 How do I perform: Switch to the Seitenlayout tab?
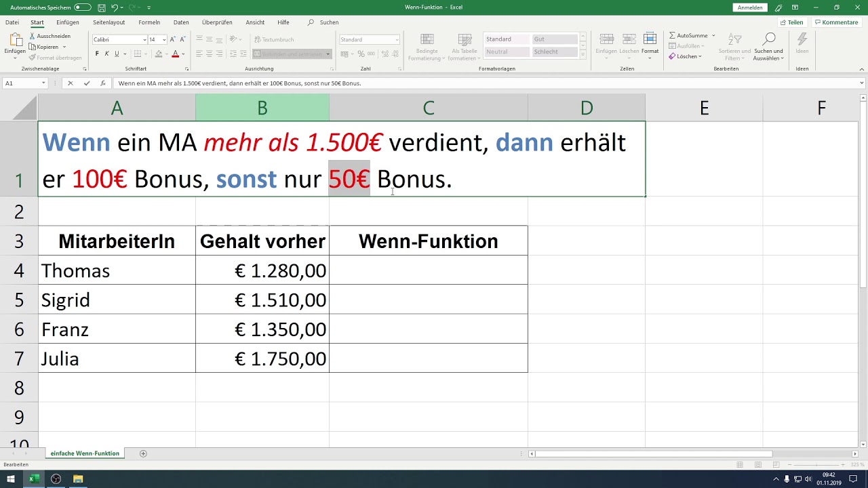tap(109, 22)
